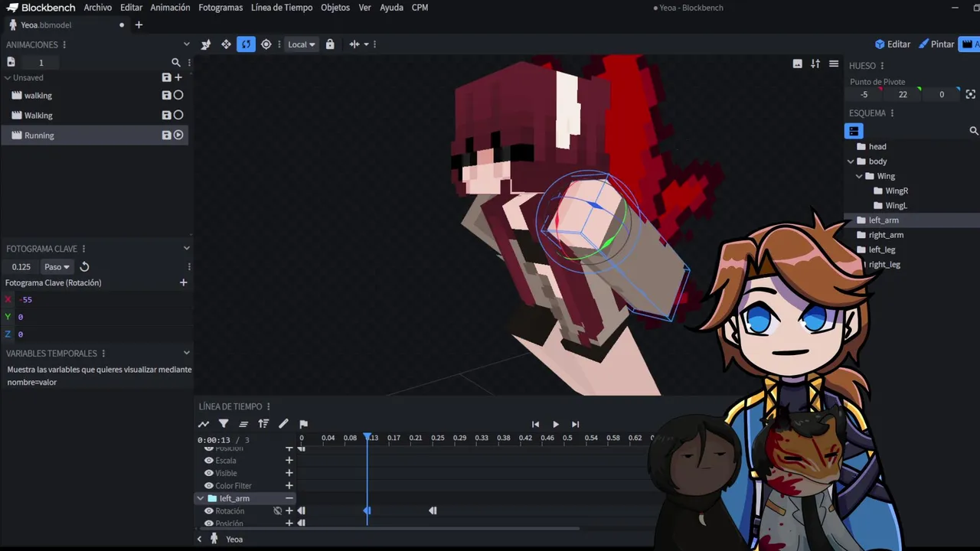The width and height of the screenshot is (980, 551).
Task: Add keyframe to Escala channel
Action: 289,461
